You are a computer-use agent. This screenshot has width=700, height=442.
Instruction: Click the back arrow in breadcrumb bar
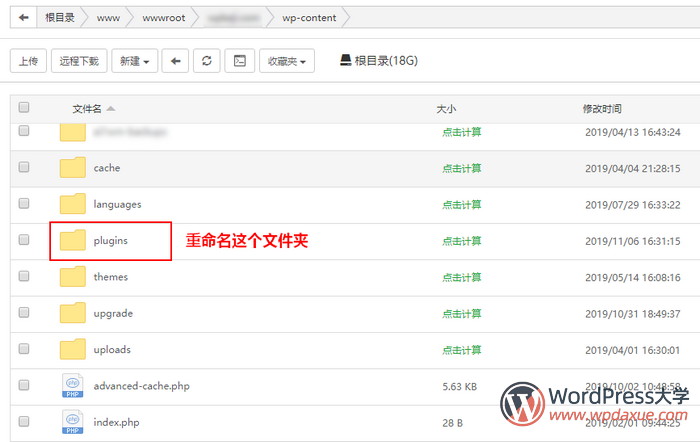click(x=23, y=17)
